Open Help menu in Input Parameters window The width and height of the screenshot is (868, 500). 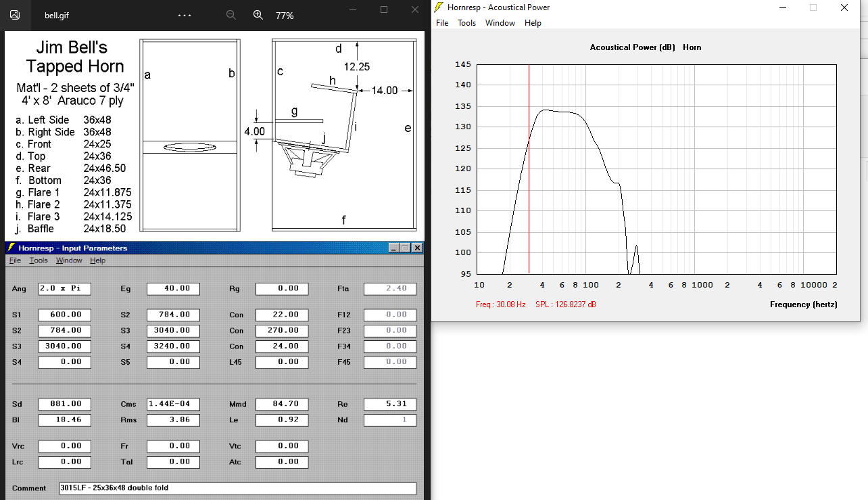click(98, 260)
